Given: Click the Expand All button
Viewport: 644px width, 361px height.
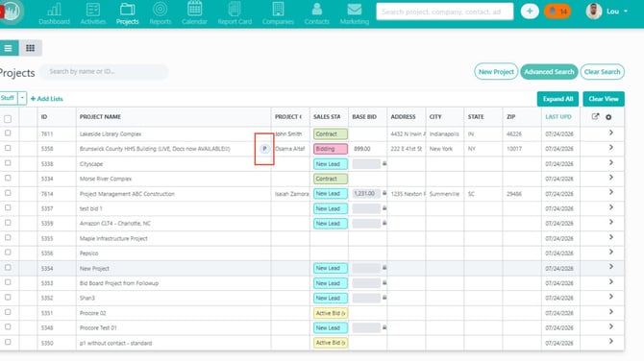Looking at the screenshot, I should 557,99.
